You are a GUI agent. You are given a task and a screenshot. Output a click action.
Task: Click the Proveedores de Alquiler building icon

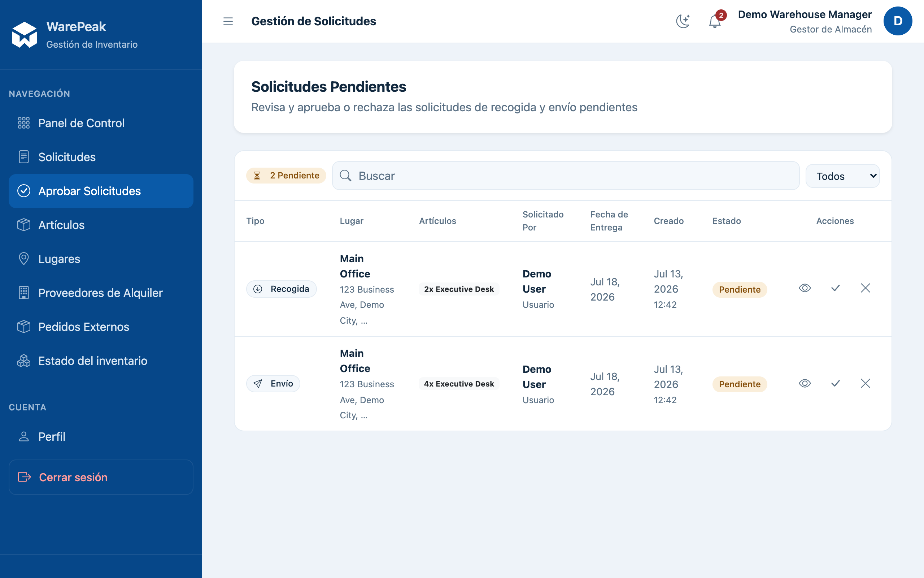(24, 293)
